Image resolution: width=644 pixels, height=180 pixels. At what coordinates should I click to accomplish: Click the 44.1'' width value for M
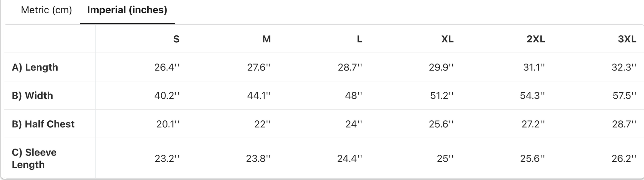pyautogui.click(x=259, y=96)
